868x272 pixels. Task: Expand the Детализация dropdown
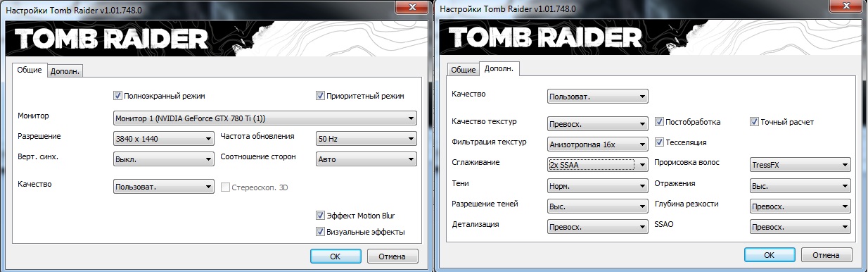597,227
